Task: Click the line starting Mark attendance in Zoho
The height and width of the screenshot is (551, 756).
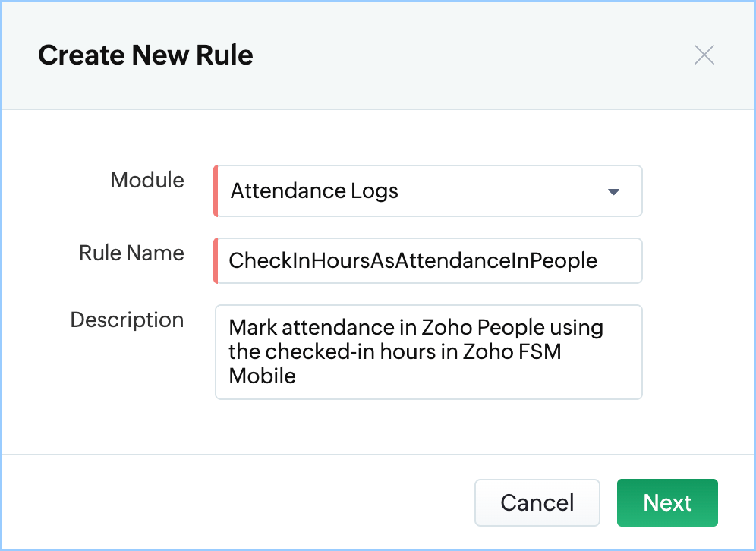Action: point(416,328)
